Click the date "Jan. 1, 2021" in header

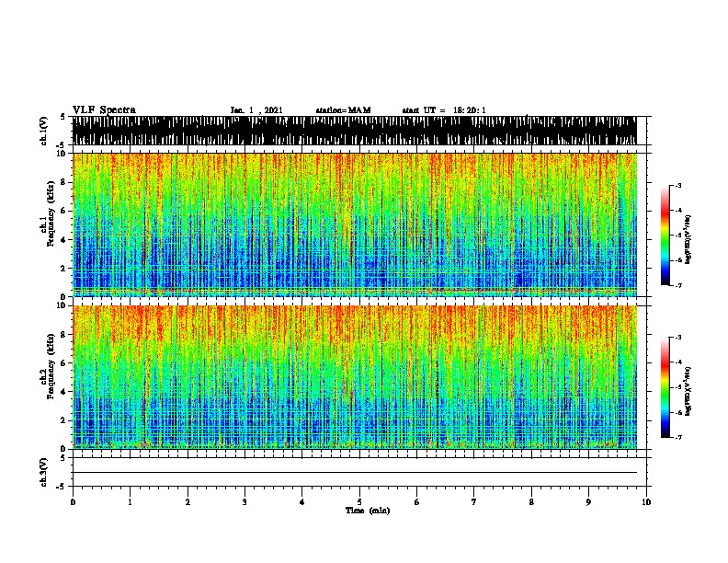tap(256, 110)
